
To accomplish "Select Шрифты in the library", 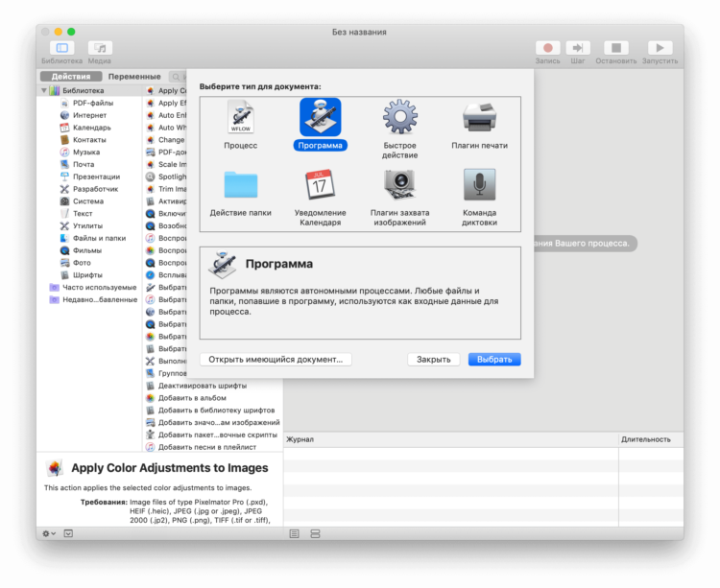I will 87,275.
